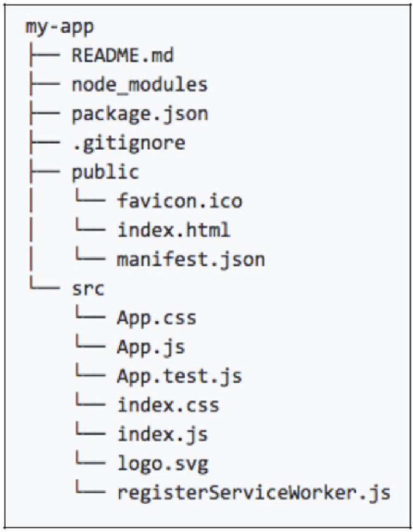The width and height of the screenshot is (413, 532).
Task: Open package.json in the tree
Action: (139, 115)
